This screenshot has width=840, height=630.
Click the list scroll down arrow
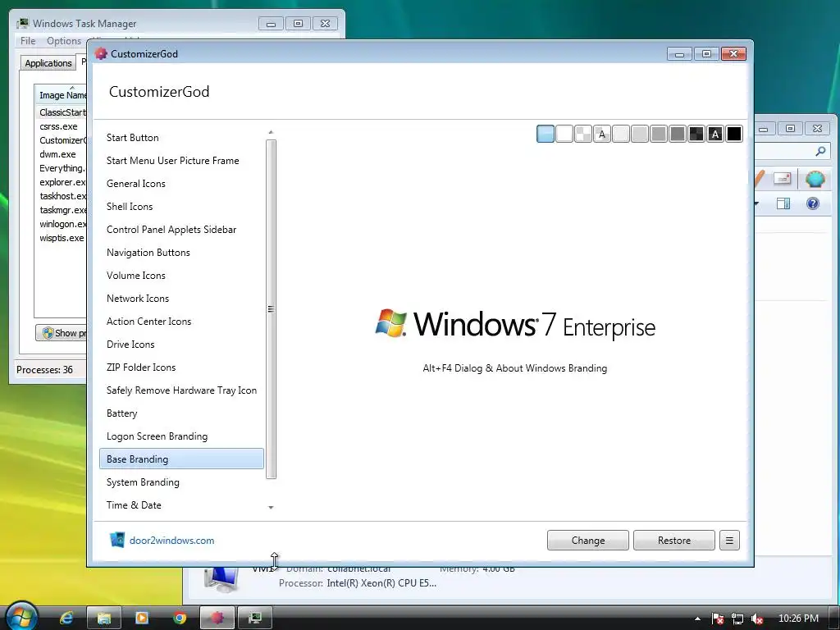pyautogui.click(x=271, y=507)
